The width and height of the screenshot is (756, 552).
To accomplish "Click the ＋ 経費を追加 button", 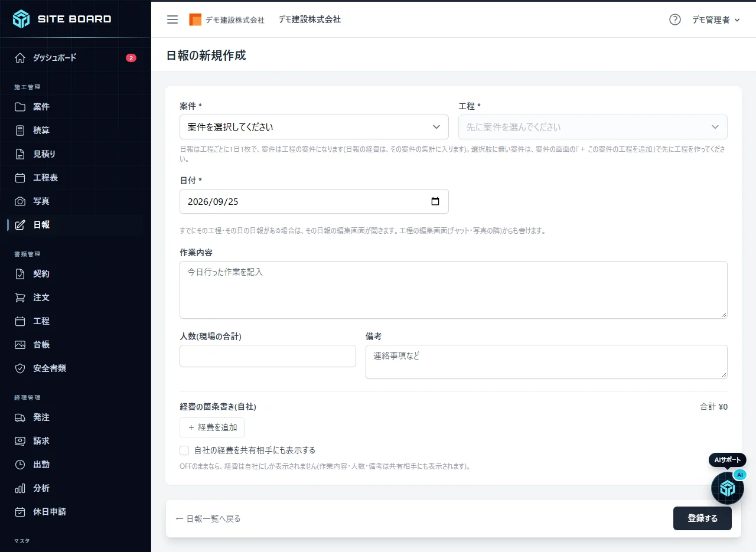I will [x=212, y=427].
